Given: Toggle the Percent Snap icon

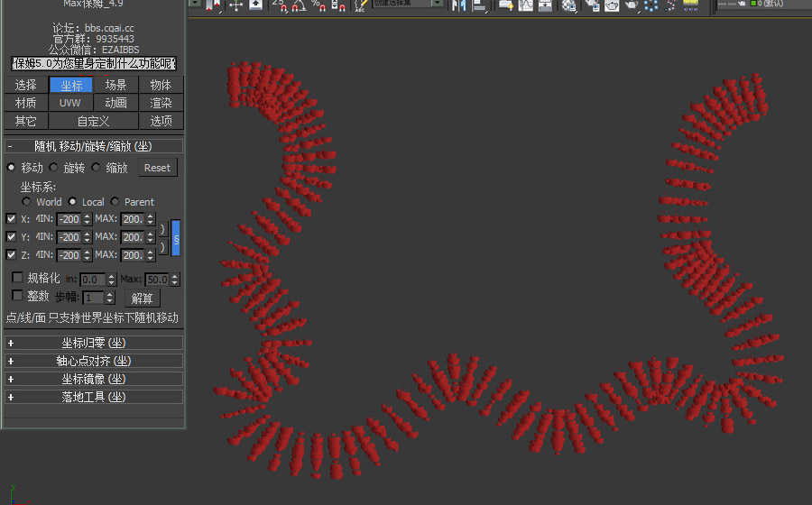Looking at the screenshot, I should click(x=318, y=5).
